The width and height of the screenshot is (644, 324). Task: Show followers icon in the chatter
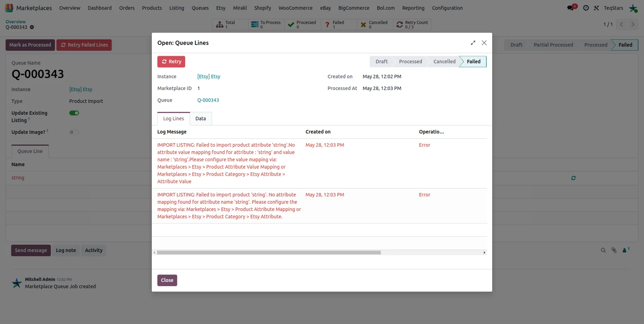[626, 250]
